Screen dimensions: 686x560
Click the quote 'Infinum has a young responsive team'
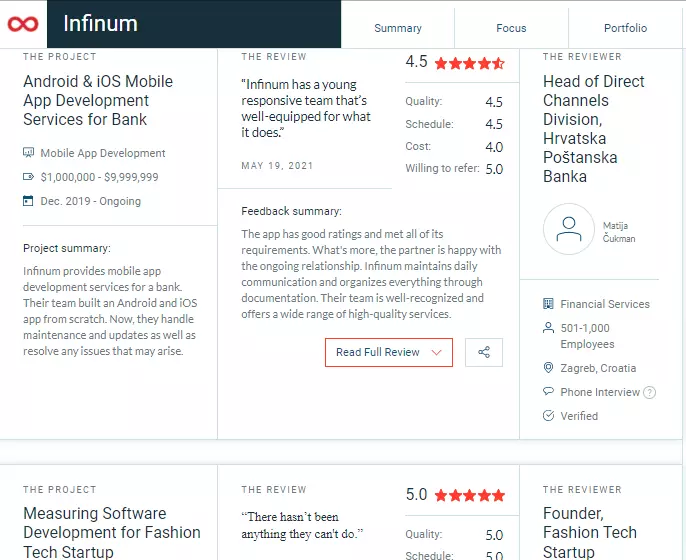[x=305, y=108]
